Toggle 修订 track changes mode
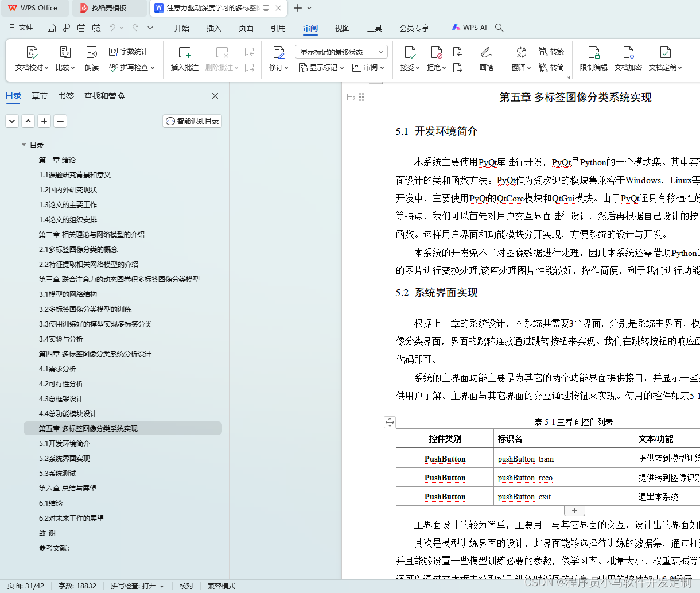 278,60
